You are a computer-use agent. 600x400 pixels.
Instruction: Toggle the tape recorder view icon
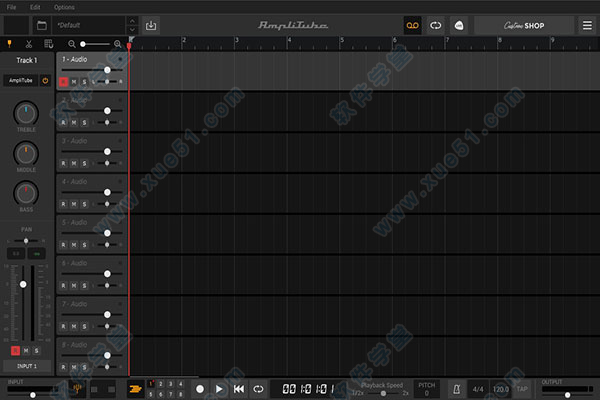[412, 26]
